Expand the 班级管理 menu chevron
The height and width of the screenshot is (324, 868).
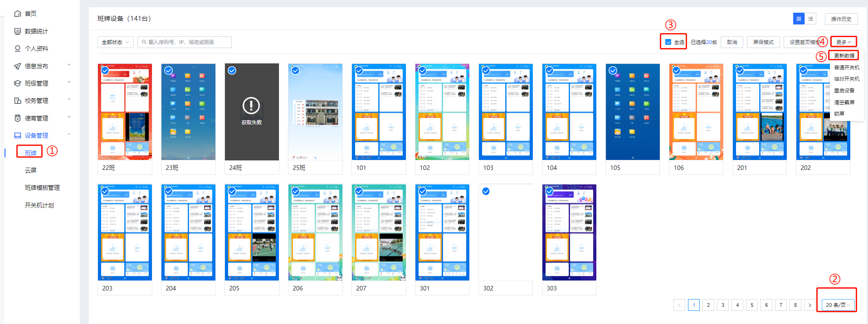click(x=69, y=82)
